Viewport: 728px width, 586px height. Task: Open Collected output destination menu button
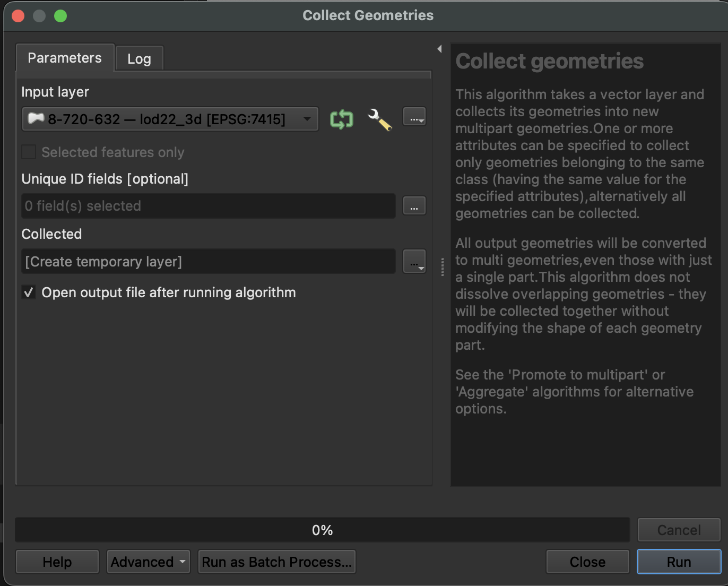[414, 261]
